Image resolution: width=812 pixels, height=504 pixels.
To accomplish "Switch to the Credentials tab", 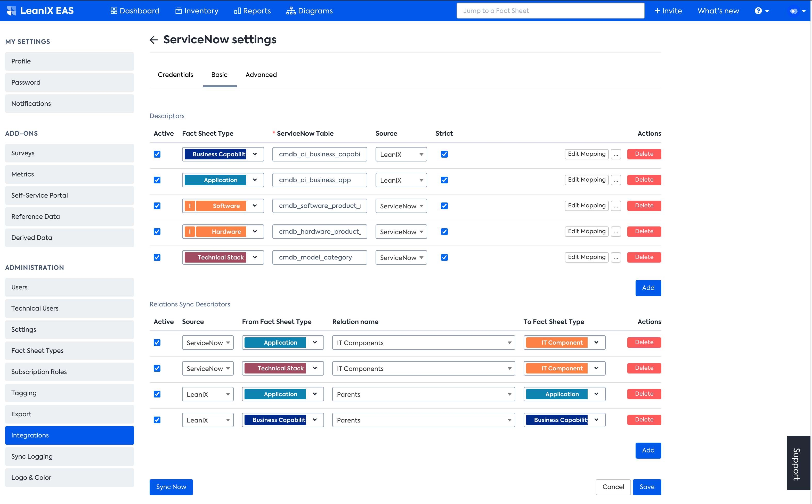I will [x=175, y=75].
